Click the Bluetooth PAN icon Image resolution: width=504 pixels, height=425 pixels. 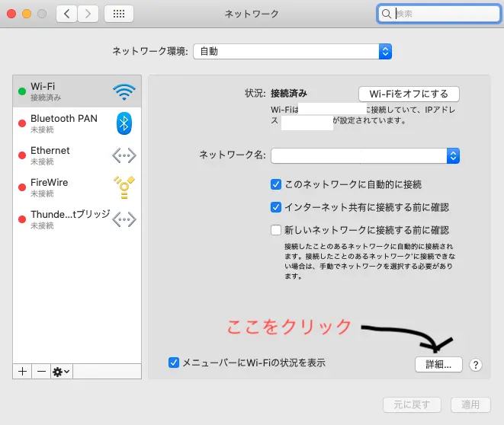[x=124, y=124]
